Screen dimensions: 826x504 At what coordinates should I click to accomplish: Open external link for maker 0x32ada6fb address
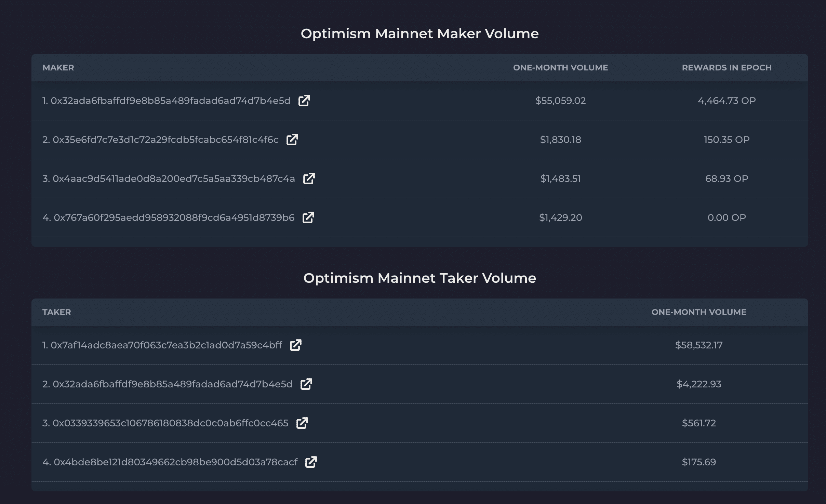[304, 101]
